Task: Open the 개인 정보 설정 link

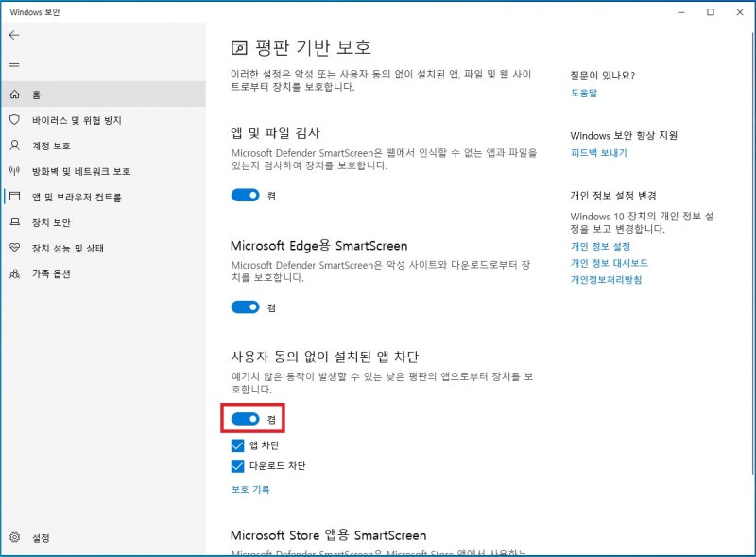Action: coord(600,246)
